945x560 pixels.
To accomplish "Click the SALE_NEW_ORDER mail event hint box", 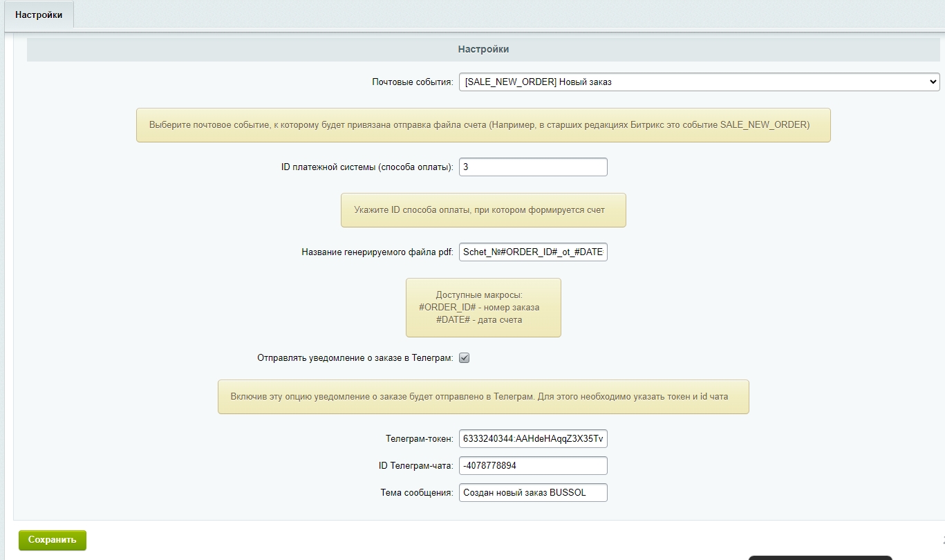I will 483,125.
